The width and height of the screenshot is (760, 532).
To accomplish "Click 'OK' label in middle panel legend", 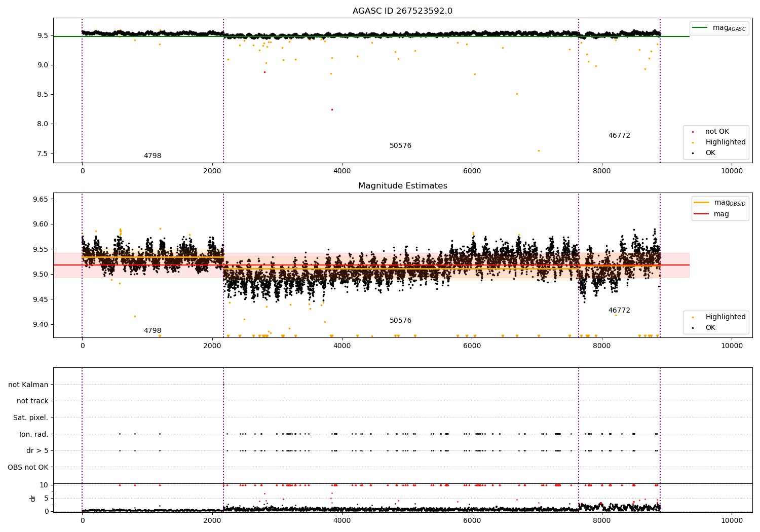I will click(710, 328).
